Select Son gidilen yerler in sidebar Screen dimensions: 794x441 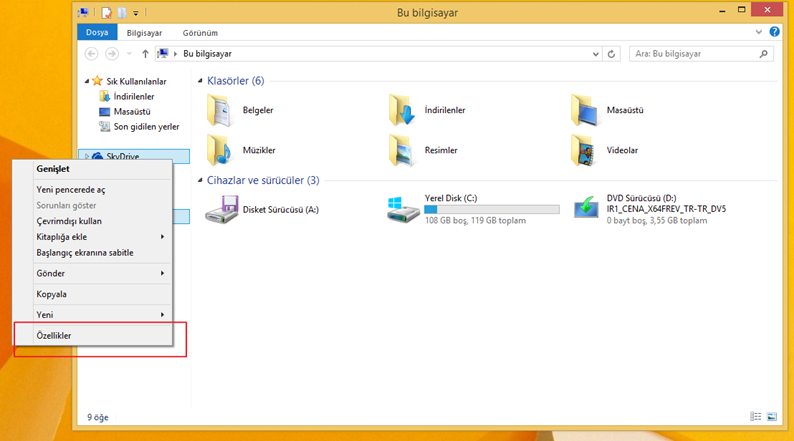point(146,127)
